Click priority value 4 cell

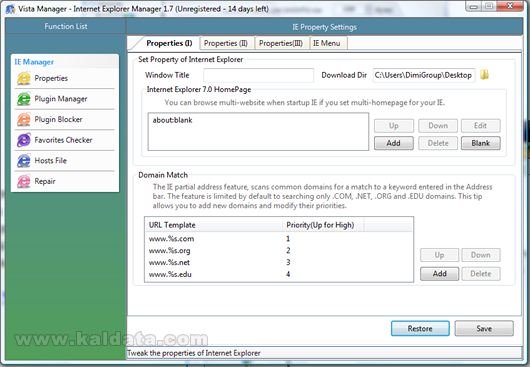(288, 274)
